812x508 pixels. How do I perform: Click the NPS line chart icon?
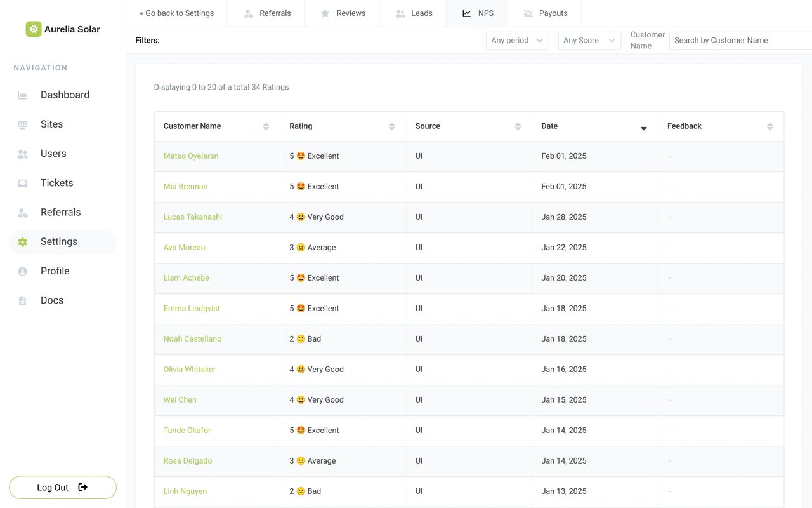pyautogui.click(x=467, y=13)
